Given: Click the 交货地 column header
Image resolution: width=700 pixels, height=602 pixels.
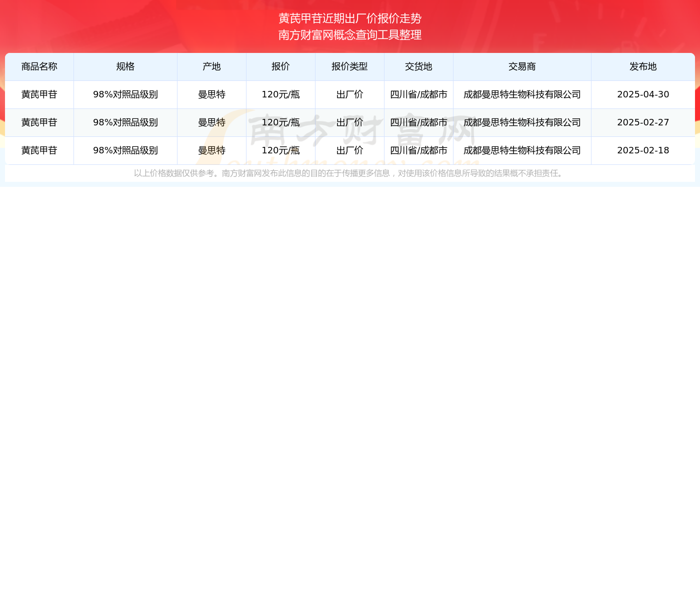Looking at the screenshot, I should 419,67.
